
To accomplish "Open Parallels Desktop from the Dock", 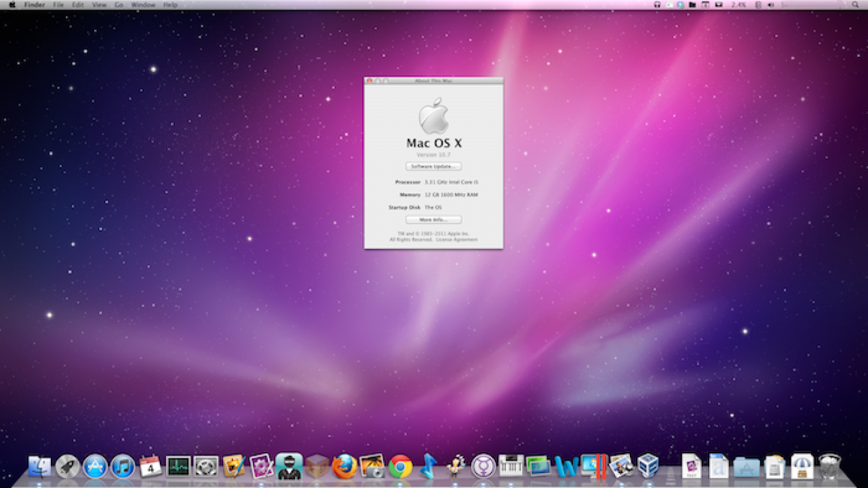I will point(594,466).
